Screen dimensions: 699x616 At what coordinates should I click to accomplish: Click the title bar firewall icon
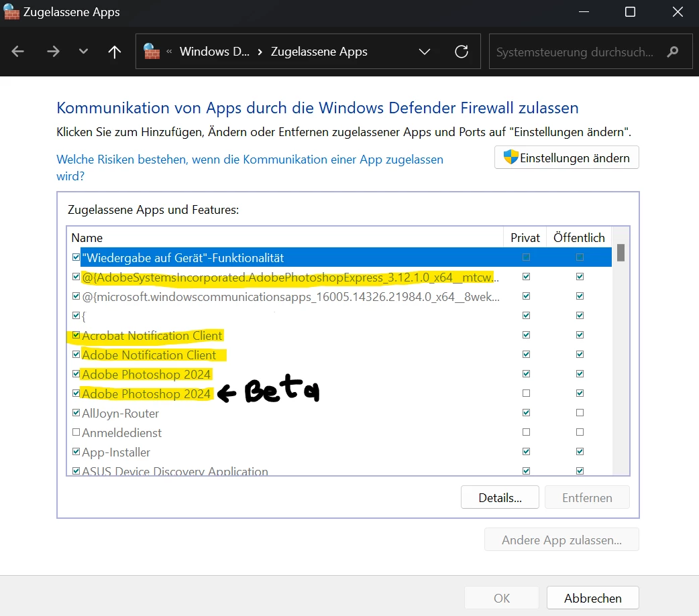pyautogui.click(x=11, y=12)
